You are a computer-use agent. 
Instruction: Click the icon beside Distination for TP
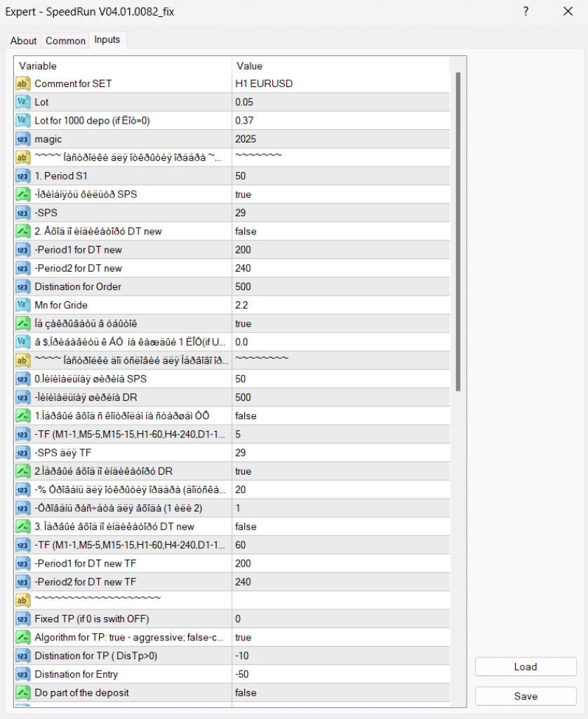coord(22,656)
